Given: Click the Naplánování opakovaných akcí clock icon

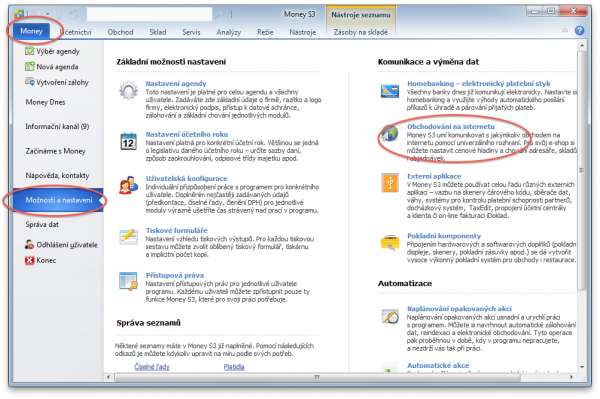Looking at the screenshot, I should (x=390, y=316).
